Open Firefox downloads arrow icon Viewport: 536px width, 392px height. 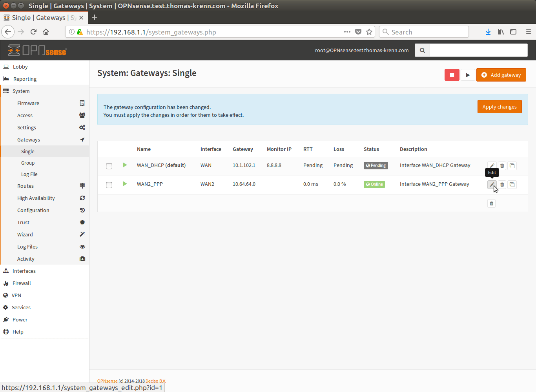coord(488,32)
